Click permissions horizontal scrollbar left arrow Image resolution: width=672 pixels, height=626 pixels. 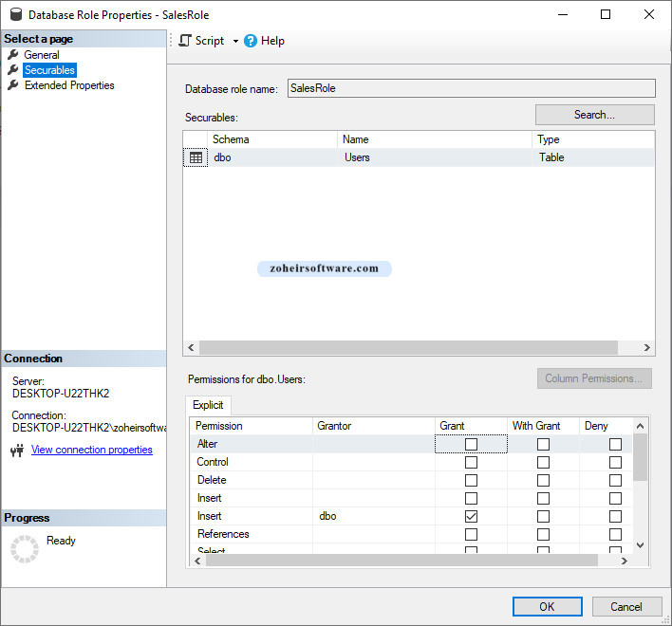tap(197, 561)
